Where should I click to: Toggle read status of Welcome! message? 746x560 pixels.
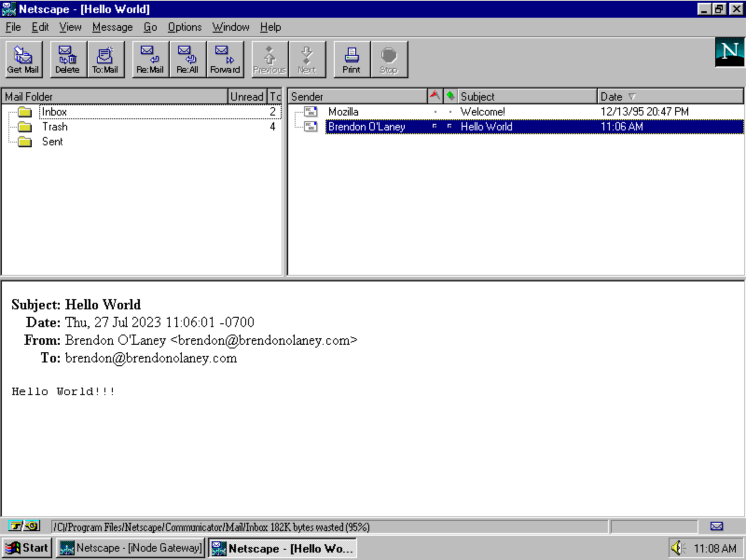click(x=450, y=112)
